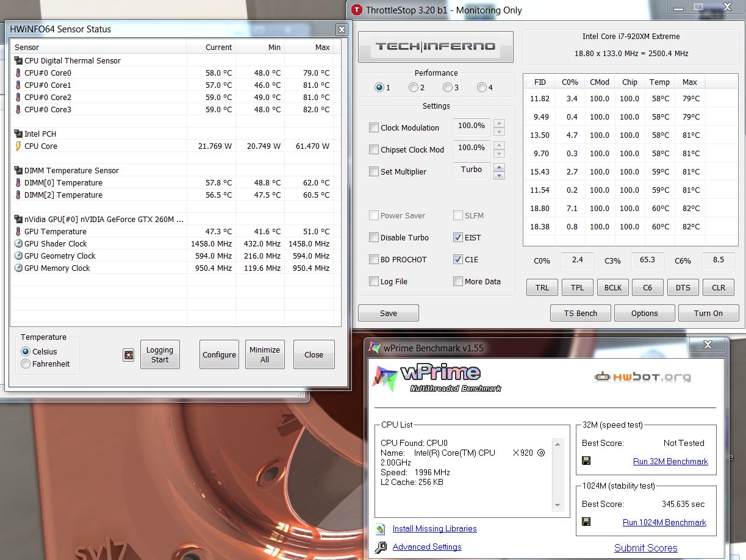This screenshot has width=746, height=560.
Task: Enable the Log File checkbox
Action: [374, 281]
